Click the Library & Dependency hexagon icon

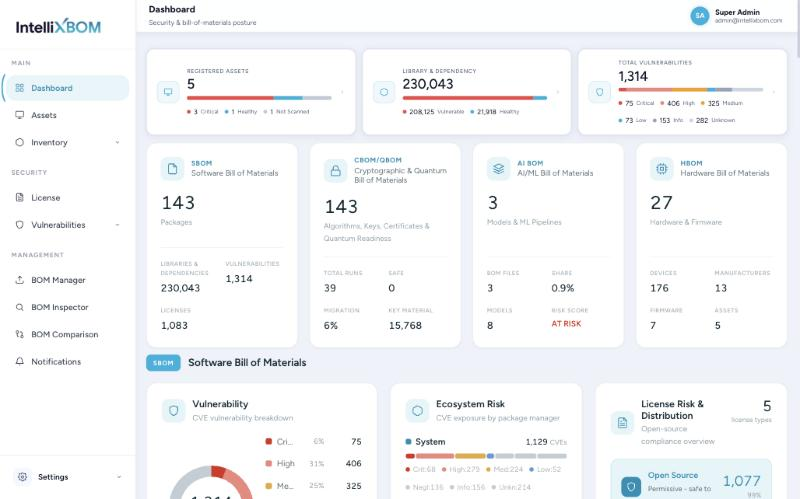[x=384, y=92]
